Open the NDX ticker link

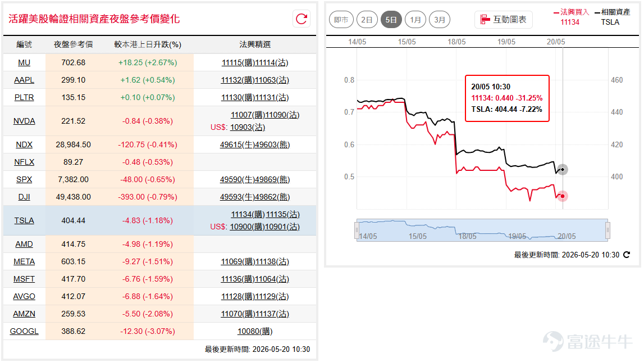point(24,145)
